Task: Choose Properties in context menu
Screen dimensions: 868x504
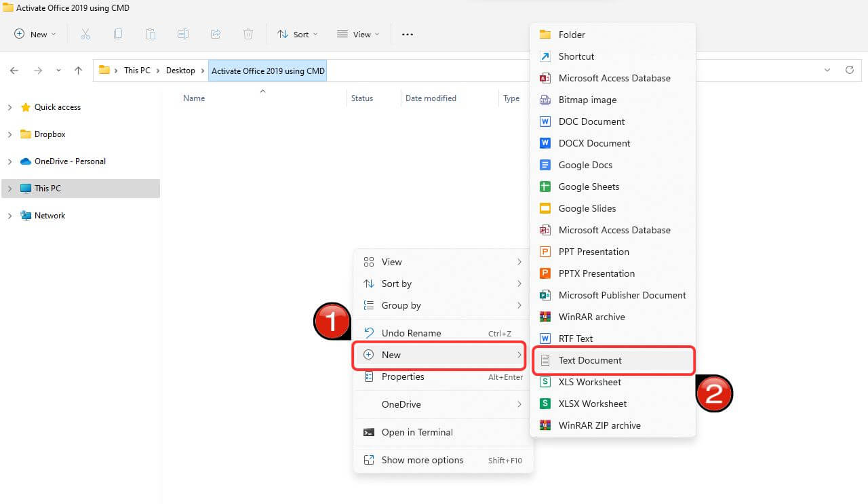Action: point(443,376)
